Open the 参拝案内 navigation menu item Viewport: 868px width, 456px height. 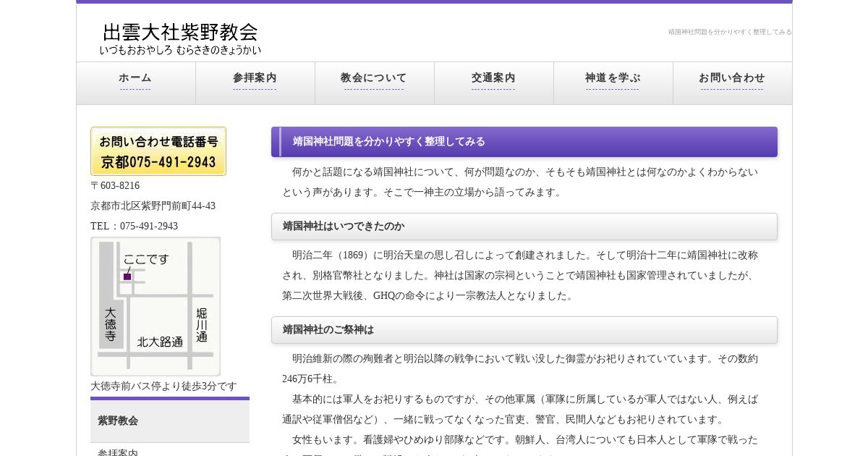point(255,83)
